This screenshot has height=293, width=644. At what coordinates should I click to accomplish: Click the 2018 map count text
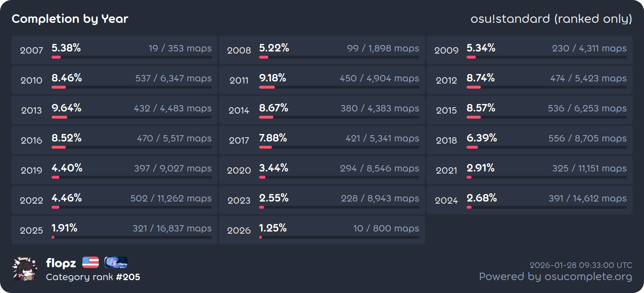coord(587,138)
